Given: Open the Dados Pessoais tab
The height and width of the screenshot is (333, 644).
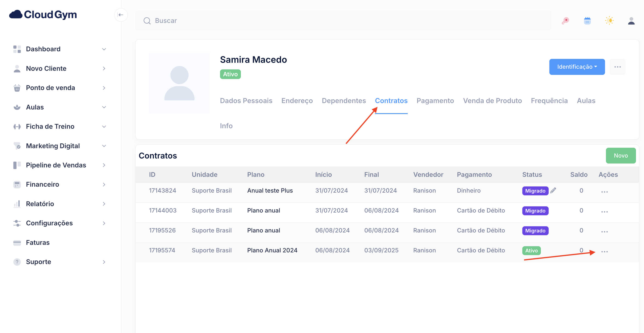Looking at the screenshot, I should coord(246,101).
